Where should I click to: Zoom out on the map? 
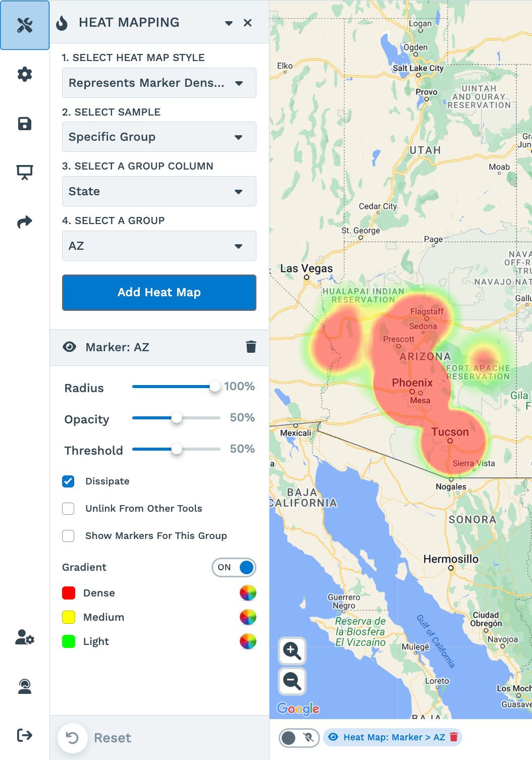(292, 681)
